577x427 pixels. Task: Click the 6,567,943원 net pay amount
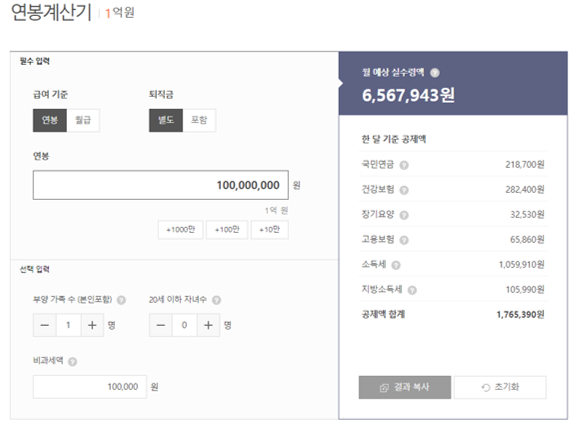point(408,95)
